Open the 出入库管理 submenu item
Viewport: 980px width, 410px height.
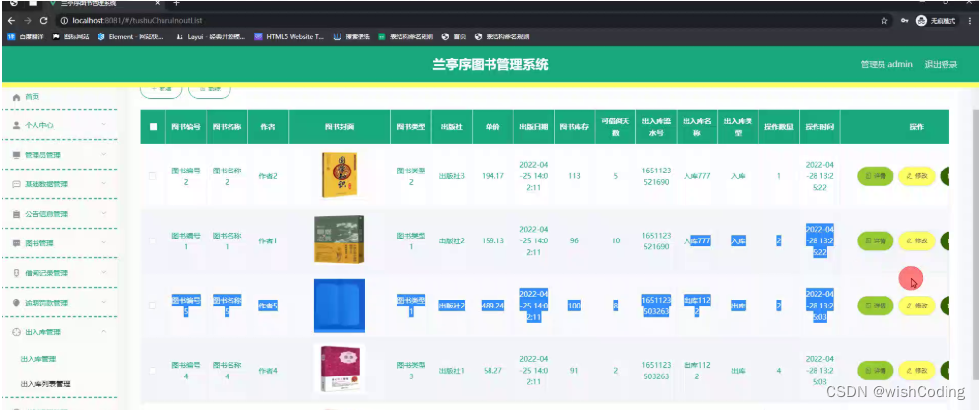click(x=38, y=359)
